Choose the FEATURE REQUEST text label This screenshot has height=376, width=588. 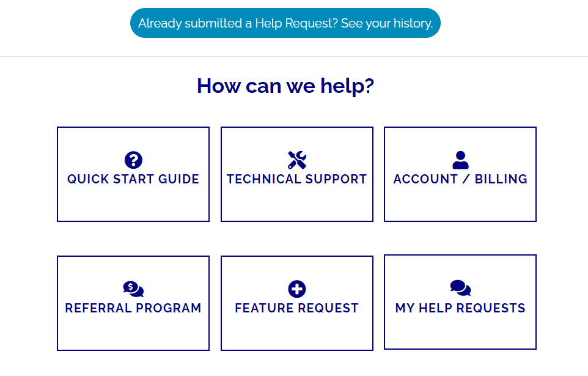(x=297, y=308)
